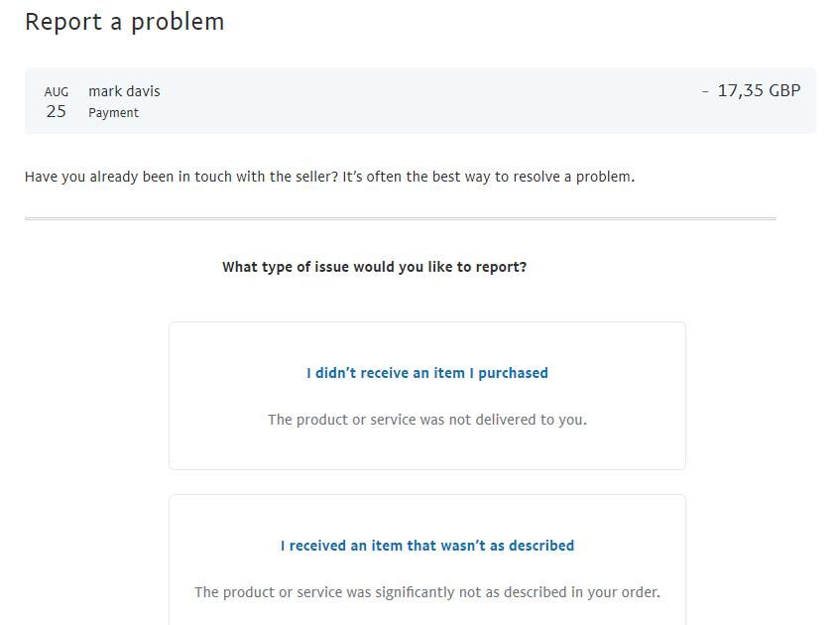The image size is (840, 625).
Task: Click the GBP currency code
Action: point(784,90)
